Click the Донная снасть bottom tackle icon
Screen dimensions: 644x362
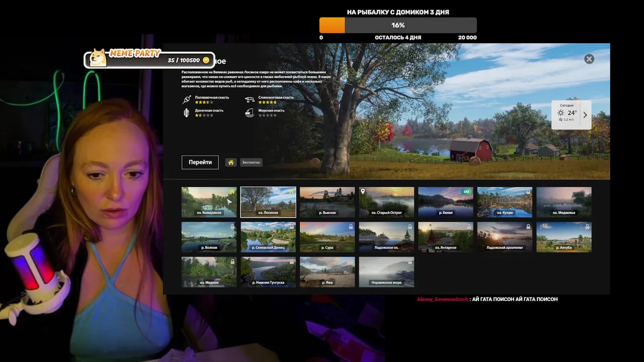[x=187, y=113]
